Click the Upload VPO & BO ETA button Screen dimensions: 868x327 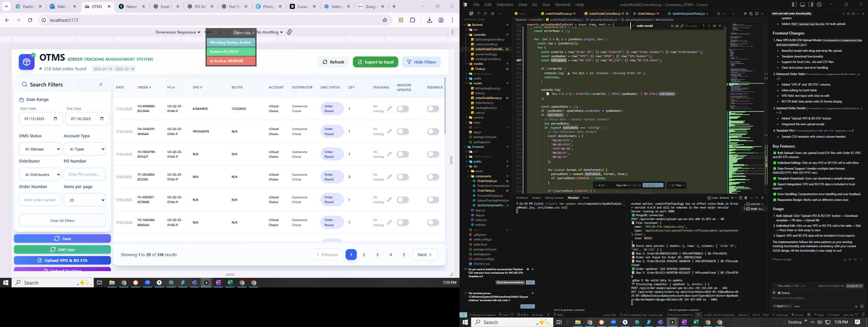pyautogui.click(x=62, y=260)
